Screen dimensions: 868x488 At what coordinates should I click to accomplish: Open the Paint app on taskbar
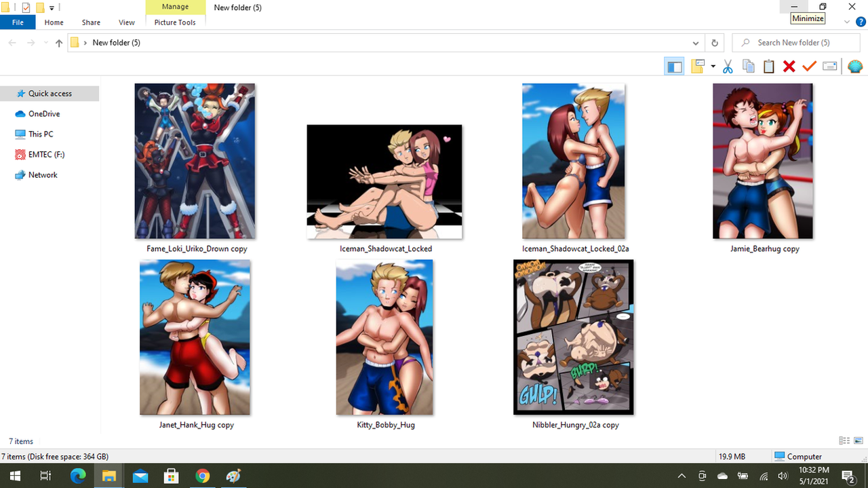click(x=234, y=476)
